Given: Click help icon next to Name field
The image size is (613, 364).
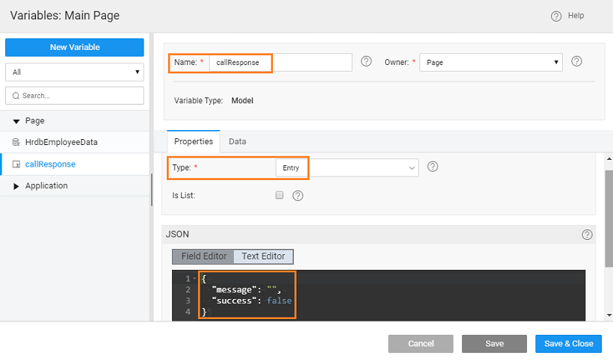Looking at the screenshot, I should coord(366,62).
